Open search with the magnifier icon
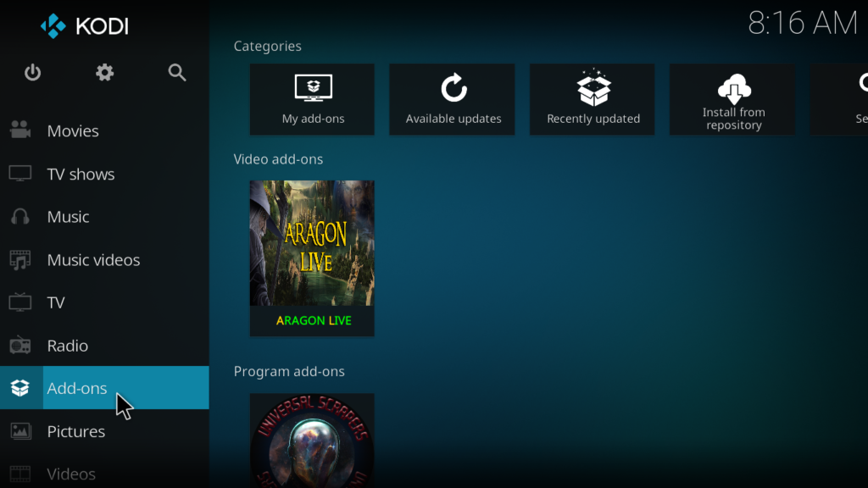Viewport: 868px width, 488px height. coord(177,73)
